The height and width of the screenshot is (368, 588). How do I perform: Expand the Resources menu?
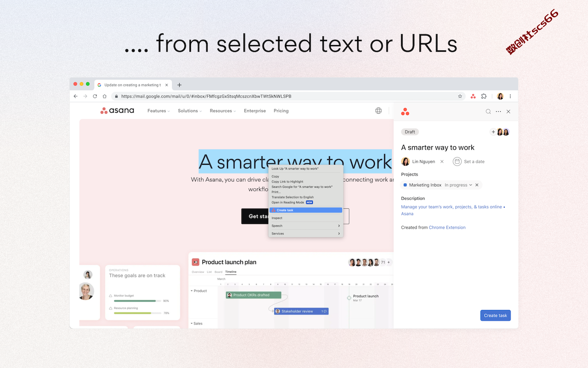click(223, 111)
